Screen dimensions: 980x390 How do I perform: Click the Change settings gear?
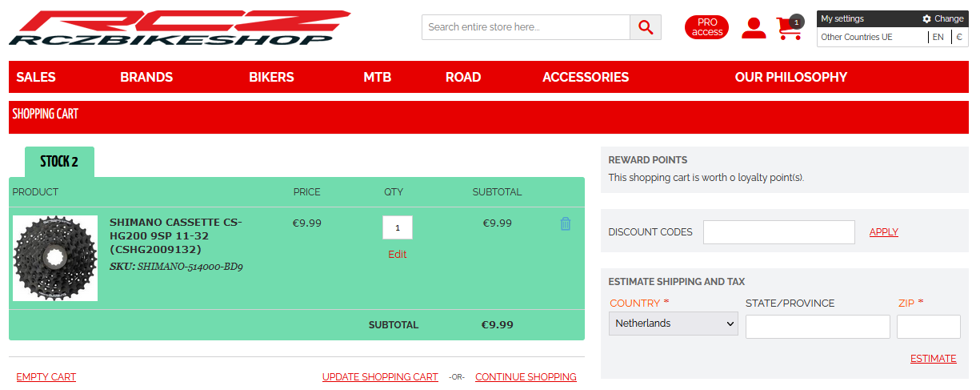pyautogui.click(x=942, y=18)
